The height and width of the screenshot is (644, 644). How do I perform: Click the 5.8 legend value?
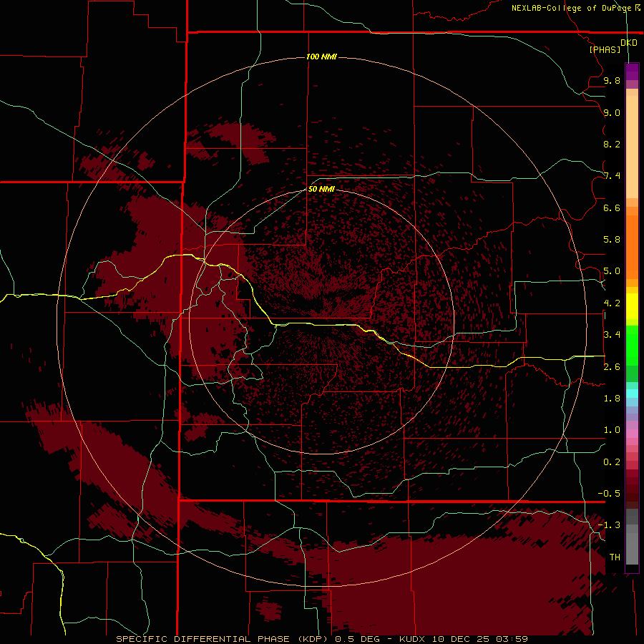[612, 240]
